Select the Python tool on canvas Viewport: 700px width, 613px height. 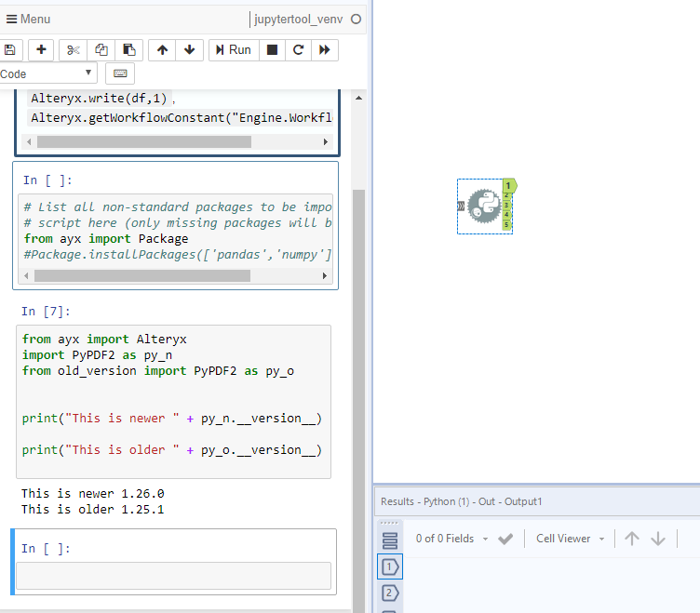click(x=483, y=207)
